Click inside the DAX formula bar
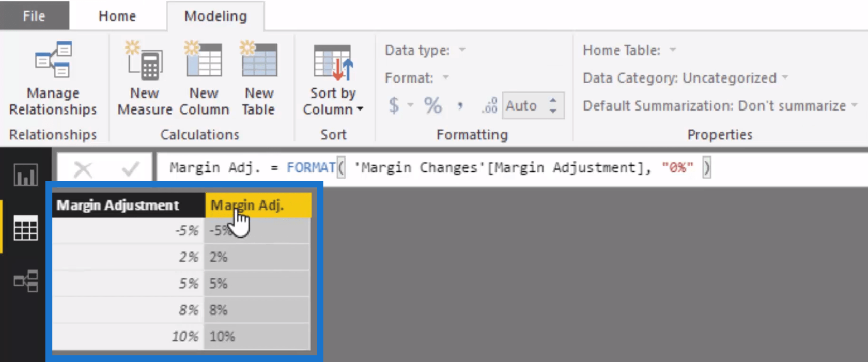 point(512,168)
